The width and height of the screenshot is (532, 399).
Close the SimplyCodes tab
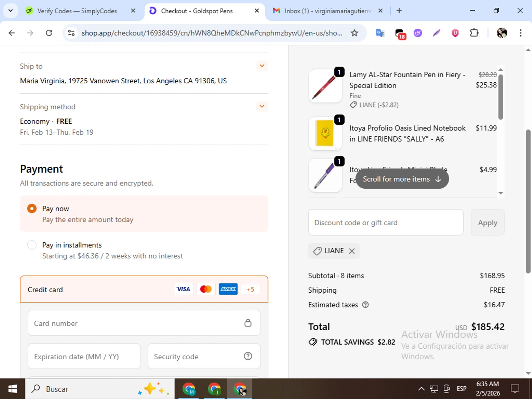coord(133,11)
